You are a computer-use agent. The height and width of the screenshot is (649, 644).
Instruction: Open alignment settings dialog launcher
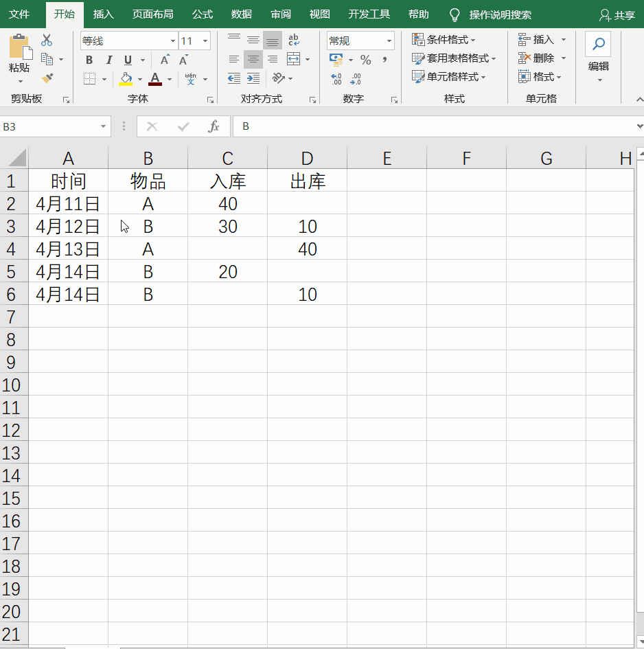[312, 100]
